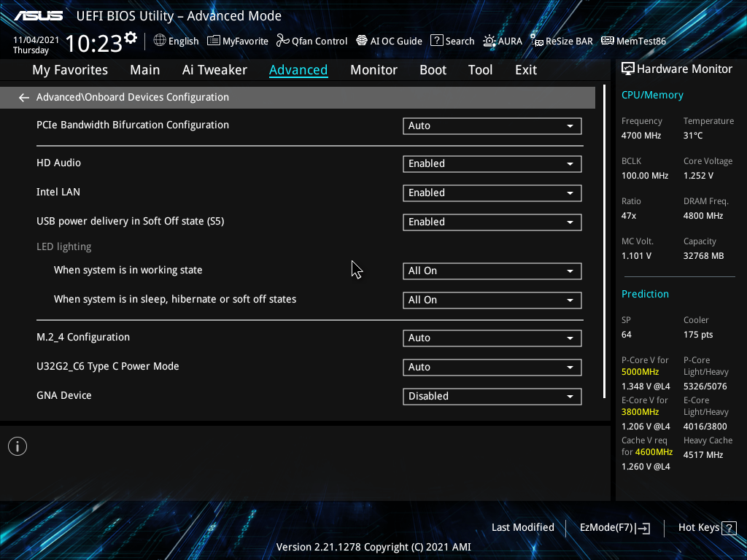Open LED working state dropdown
Image resolution: width=747 pixels, height=560 pixels.
click(492, 271)
